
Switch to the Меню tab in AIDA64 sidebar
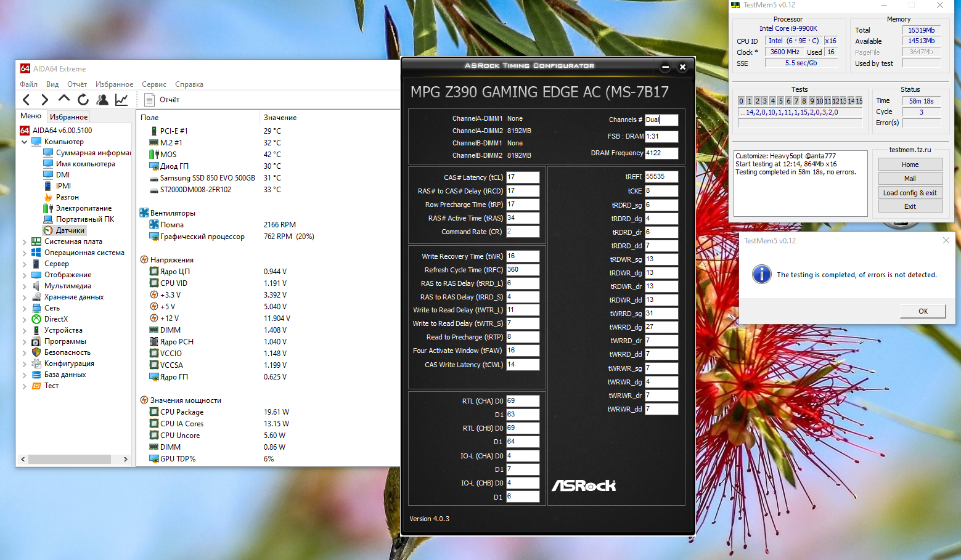pyautogui.click(x=31, y=116)
